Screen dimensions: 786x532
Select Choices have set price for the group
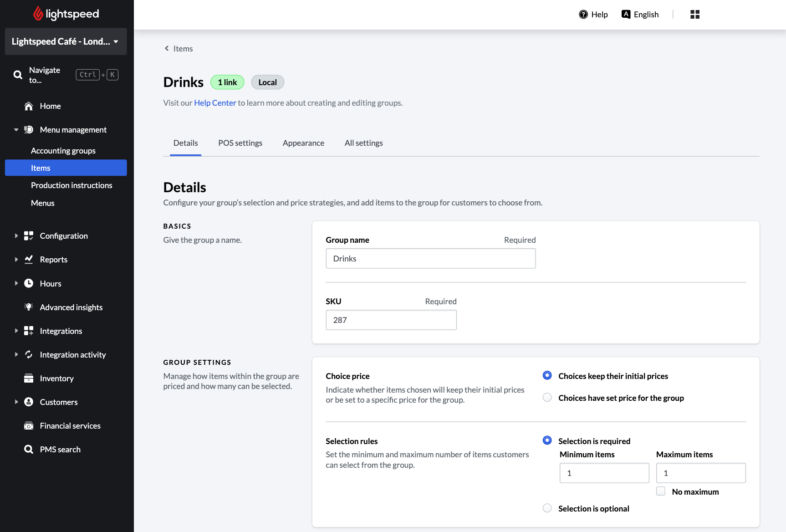coord(547,398)
